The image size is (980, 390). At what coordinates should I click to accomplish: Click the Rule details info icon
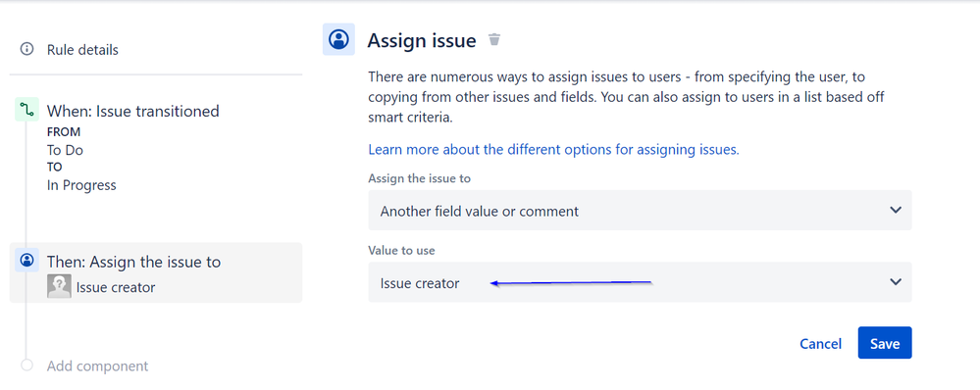coord(26,49)
